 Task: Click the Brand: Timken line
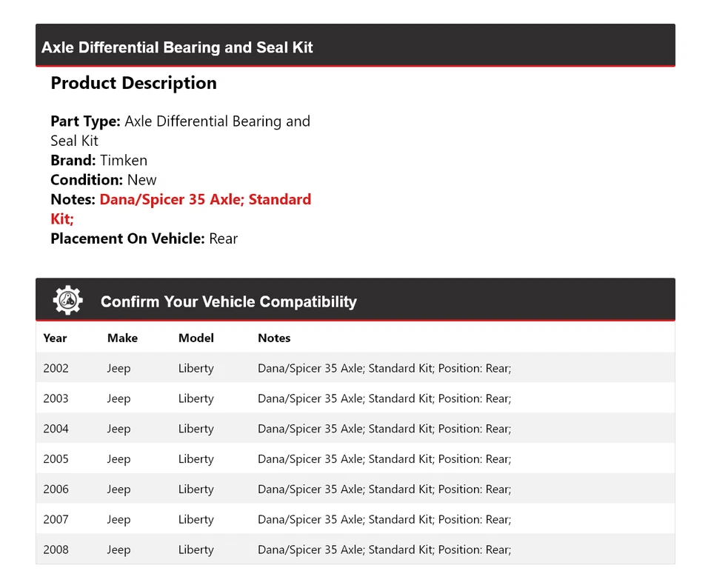pyautogui.click(x=99, y=160)
